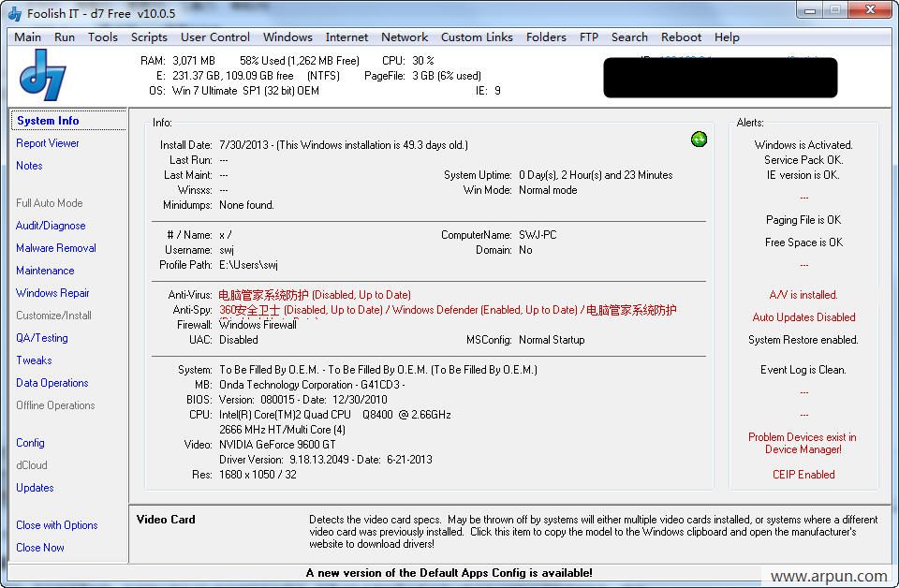Open the Audit/Diagnose section
The height and width of the screenshot is (588, 899).
51,226
